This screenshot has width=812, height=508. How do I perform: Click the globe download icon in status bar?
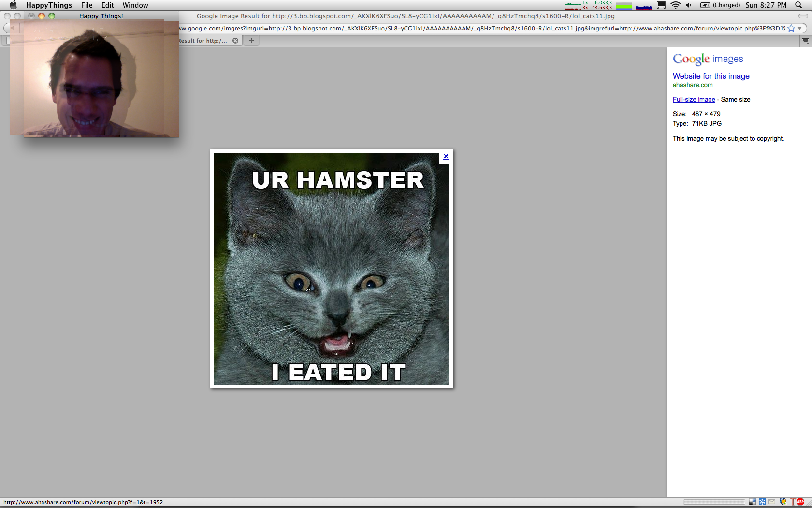pos(783,502)
